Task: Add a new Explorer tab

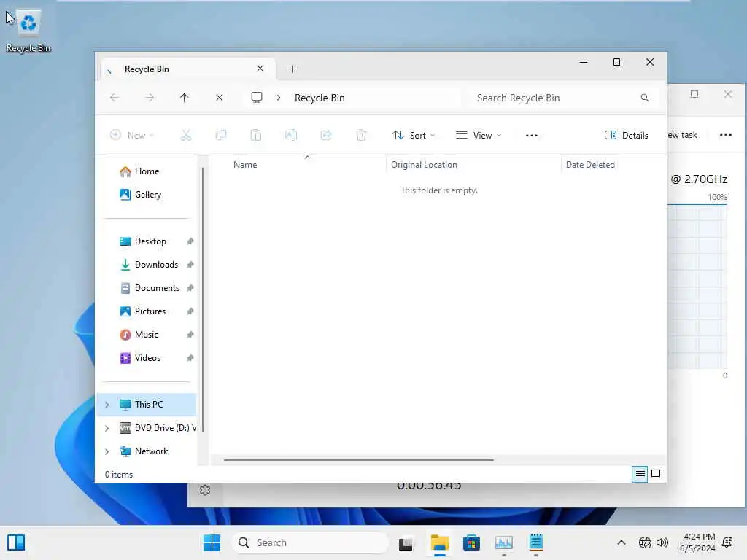Action: click(293, 69)
